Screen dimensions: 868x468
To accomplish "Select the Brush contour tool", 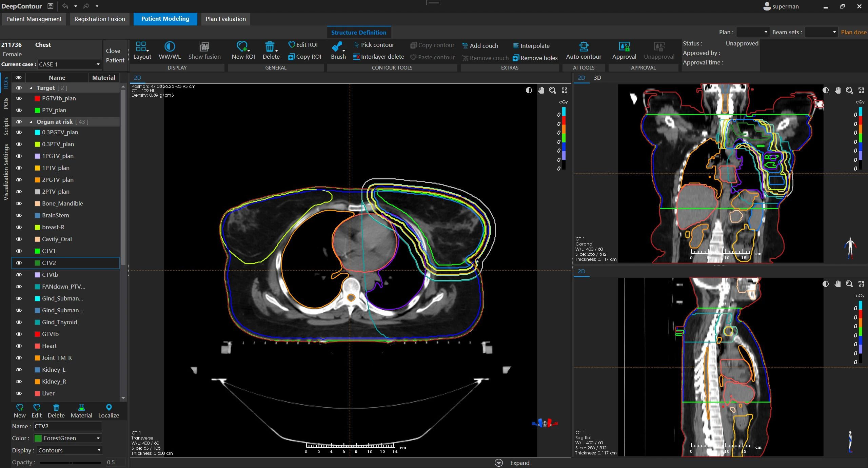I will click(338, 51).
